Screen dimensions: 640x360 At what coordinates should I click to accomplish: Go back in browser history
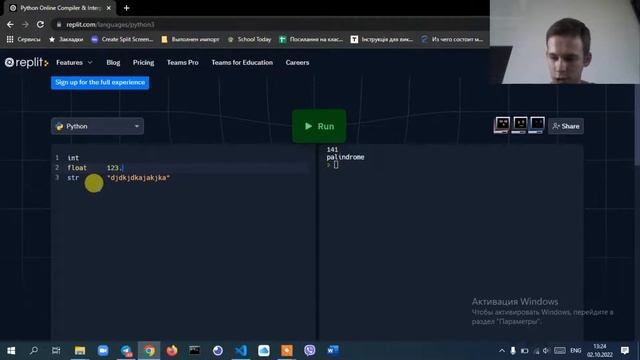(10, 24)
